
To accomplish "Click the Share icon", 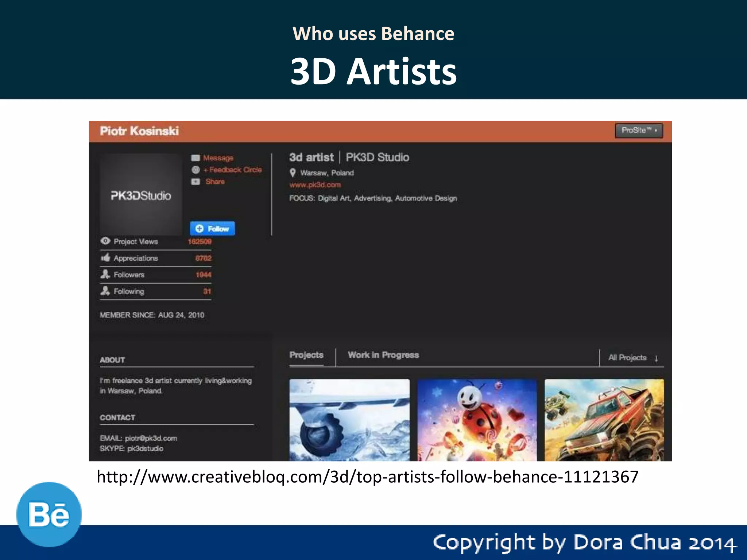I will [196, 182].
